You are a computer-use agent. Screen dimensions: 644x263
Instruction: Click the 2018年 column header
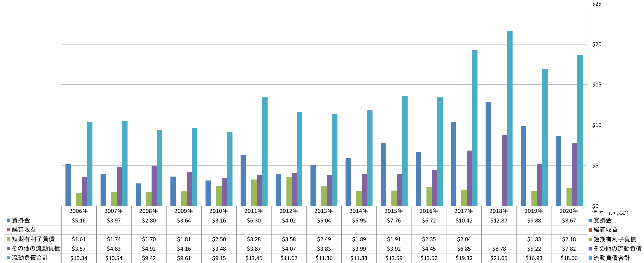499,211
